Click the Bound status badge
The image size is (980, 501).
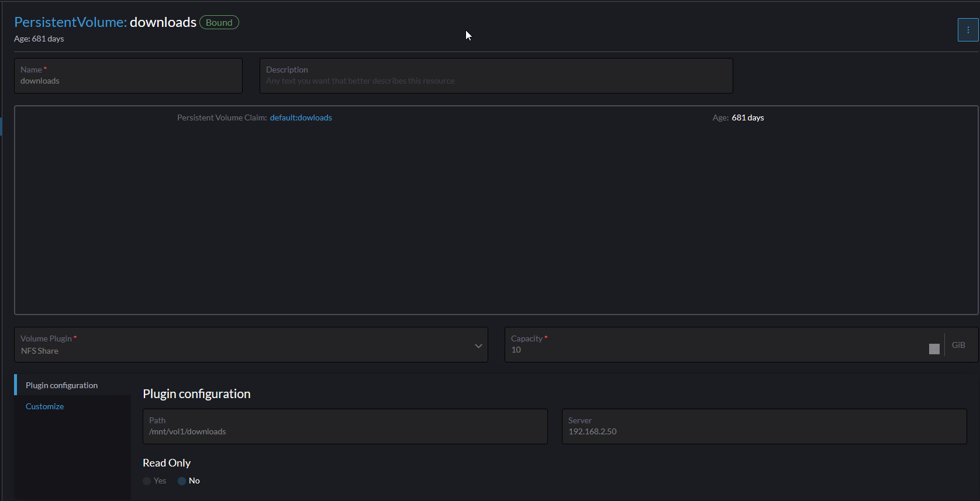point(219,22)
